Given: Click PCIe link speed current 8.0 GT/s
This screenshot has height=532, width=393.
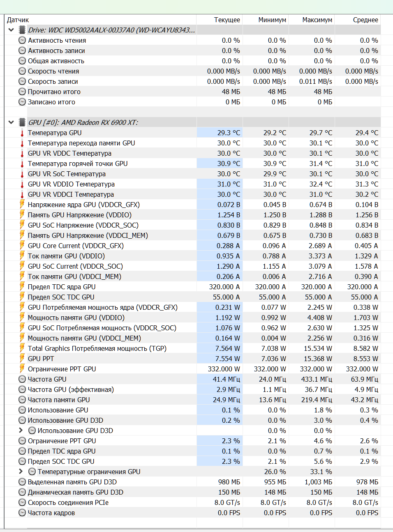Looking at the screenshot, I should point(227,502).
